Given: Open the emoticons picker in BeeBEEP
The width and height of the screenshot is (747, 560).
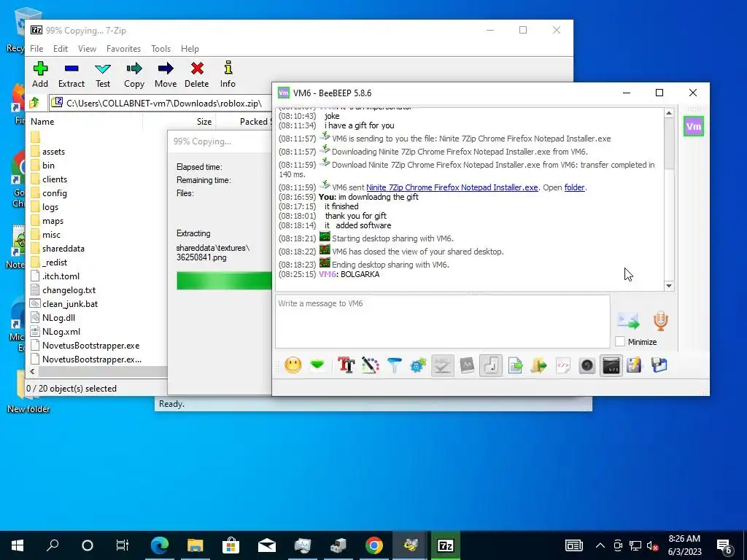Looking at the screenshot, I should [293, 365].
